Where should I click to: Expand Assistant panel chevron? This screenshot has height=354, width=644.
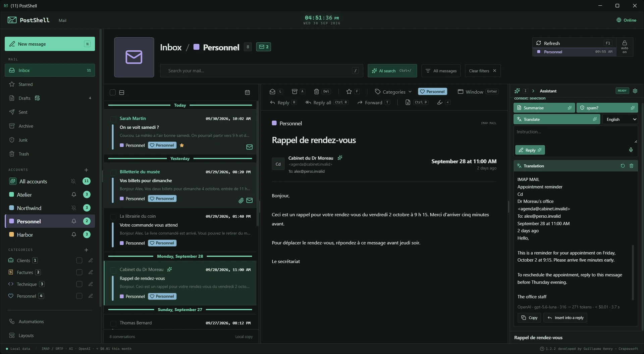(533, 91)
